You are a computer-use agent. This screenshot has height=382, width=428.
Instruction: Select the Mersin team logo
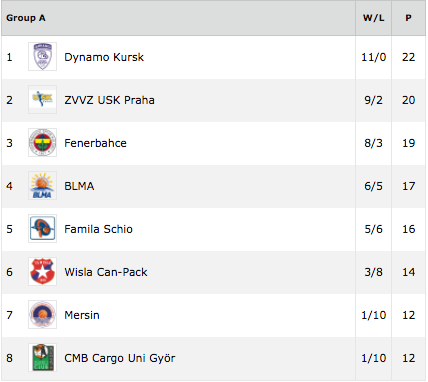point(42,314)
